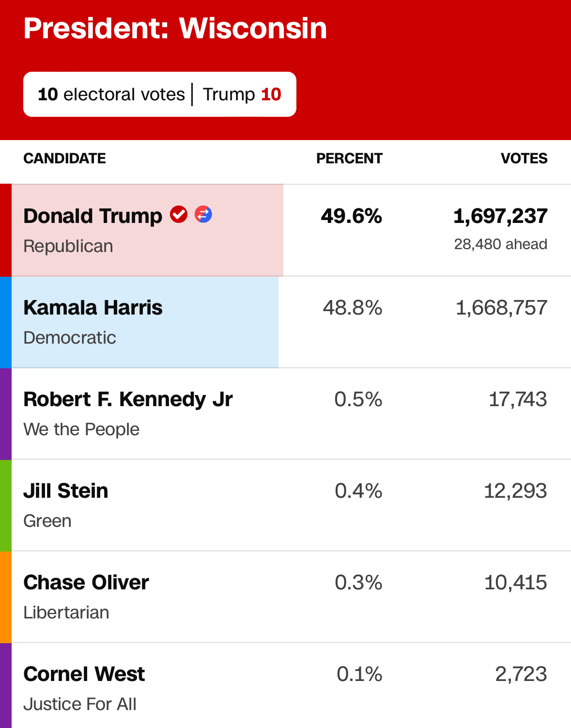
Task: Click the President: Wisconsin heading
Action: pos(175,28)
